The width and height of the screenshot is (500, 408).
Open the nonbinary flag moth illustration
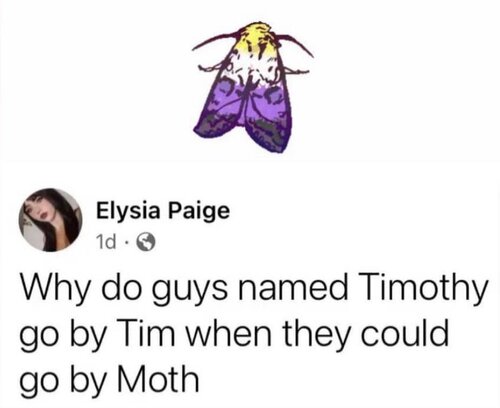(x=252, y=87)
